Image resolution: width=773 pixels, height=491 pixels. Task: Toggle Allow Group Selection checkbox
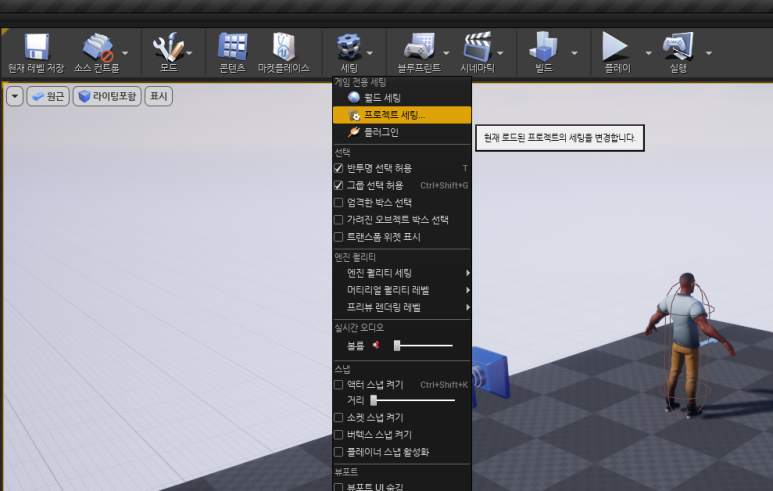pyautogui.click(x=339, y=185)
